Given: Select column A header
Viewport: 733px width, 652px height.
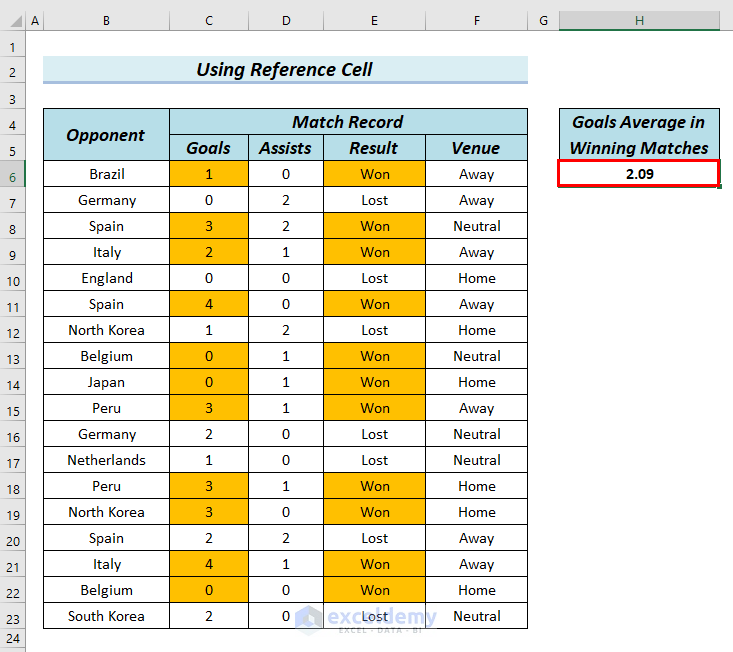Looking at the screenshot, I should 35,21.
